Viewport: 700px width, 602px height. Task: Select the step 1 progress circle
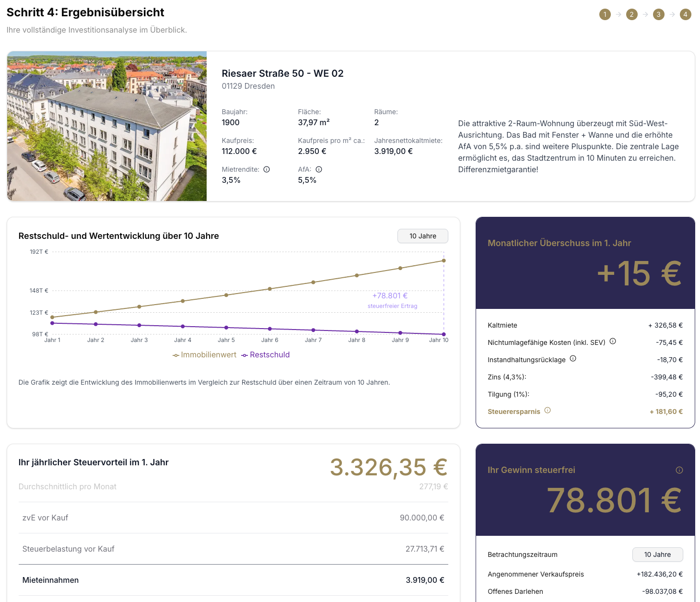pos(605,14)
